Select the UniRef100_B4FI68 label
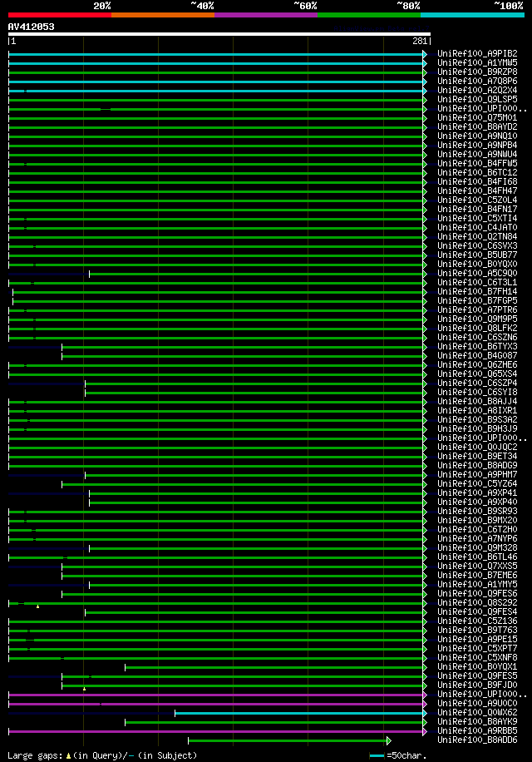 pos(477,181)
